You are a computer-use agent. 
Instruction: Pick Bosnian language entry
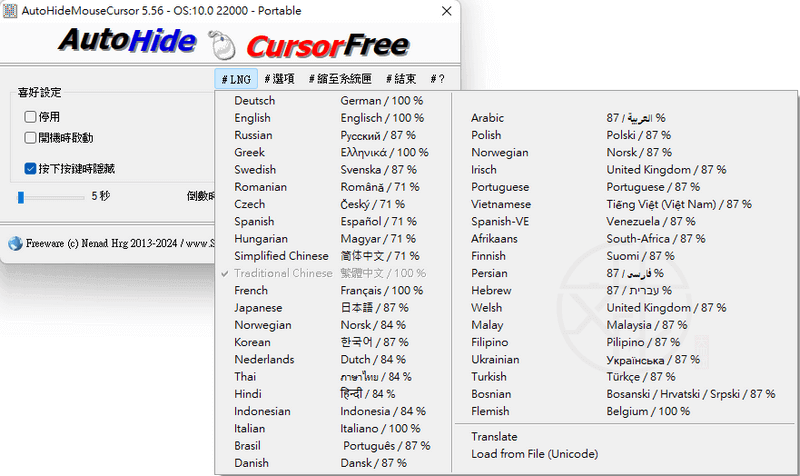tap(625, 394)
